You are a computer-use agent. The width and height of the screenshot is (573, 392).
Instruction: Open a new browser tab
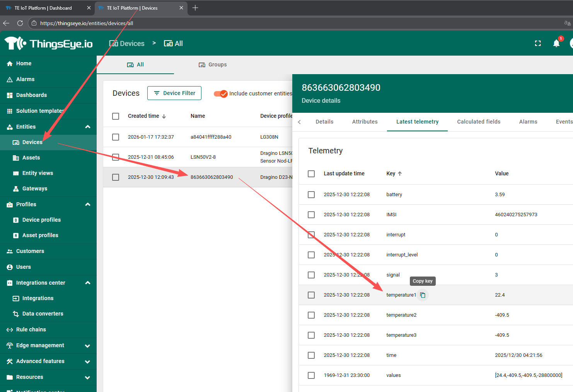(x=195, y=8)
